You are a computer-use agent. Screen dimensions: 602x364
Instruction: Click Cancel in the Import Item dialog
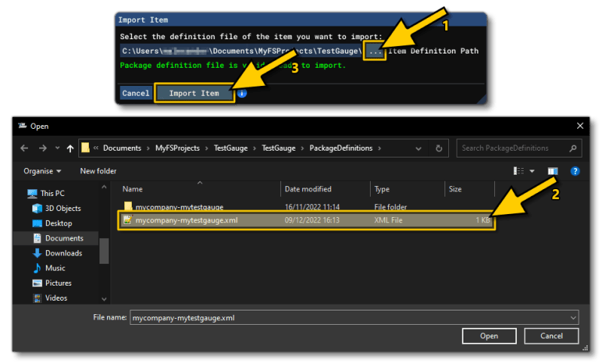136,93
